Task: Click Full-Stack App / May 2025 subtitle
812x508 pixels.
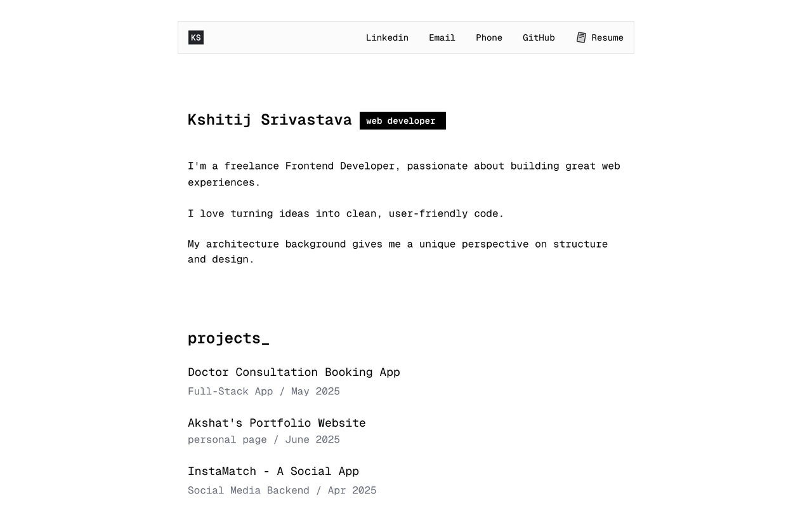Action: (x=264, y=391)
